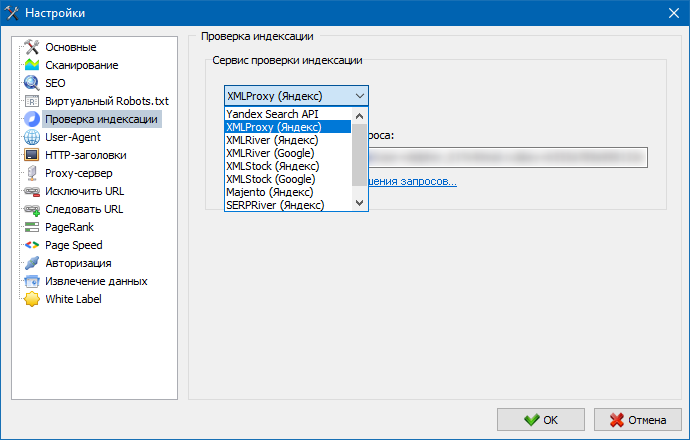Click the Извлечение данных icon

coord(32,281)
